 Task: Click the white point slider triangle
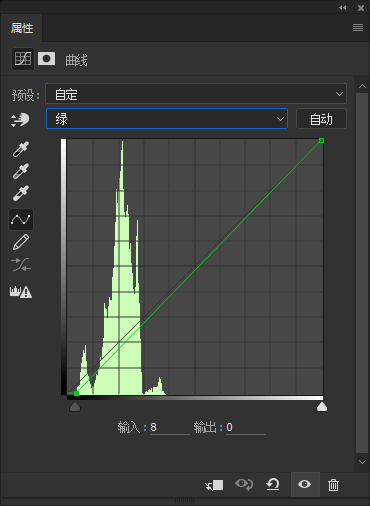(x=322, y=406)
